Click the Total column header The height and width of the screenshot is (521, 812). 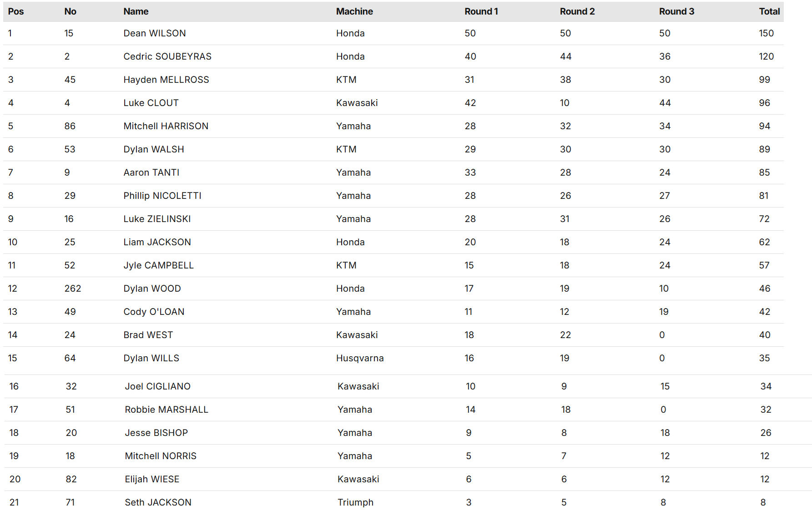[769, 12]
